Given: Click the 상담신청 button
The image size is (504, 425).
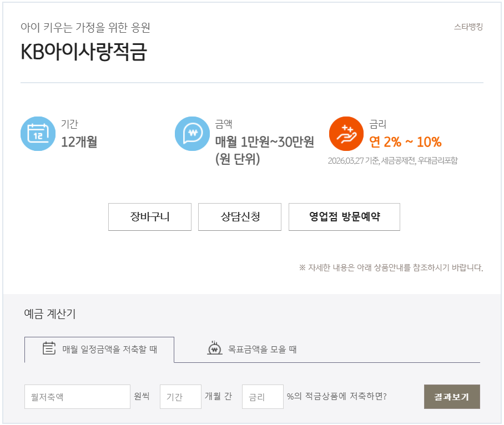Looking at the screenshot, I should pyautogui.click(x=240, y=217).
